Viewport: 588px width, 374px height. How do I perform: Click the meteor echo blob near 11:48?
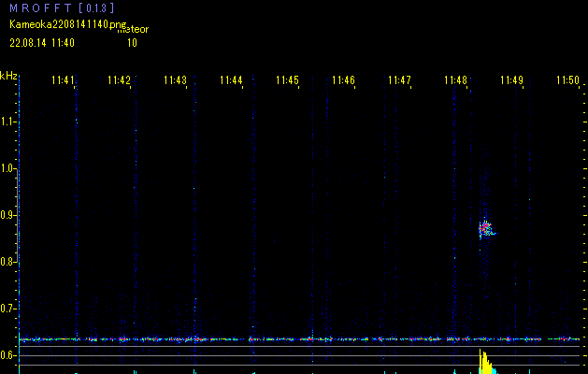(x=486, y=228)
